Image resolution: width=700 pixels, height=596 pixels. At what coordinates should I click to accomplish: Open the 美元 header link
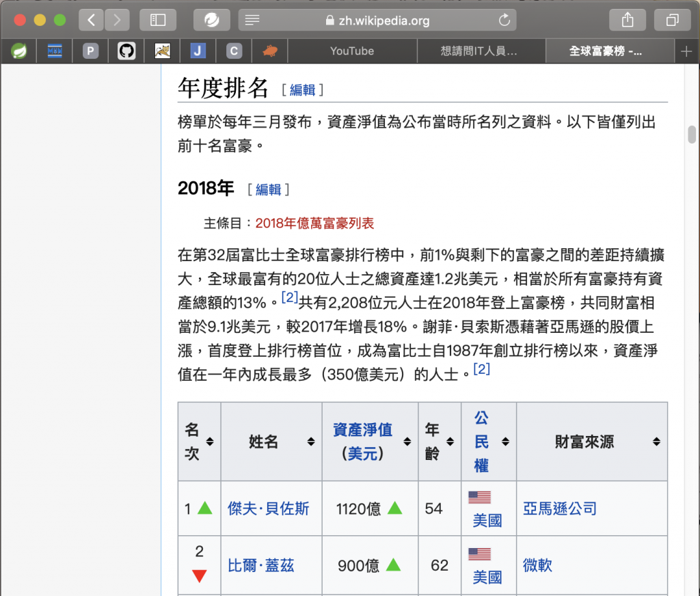[362, 454]
